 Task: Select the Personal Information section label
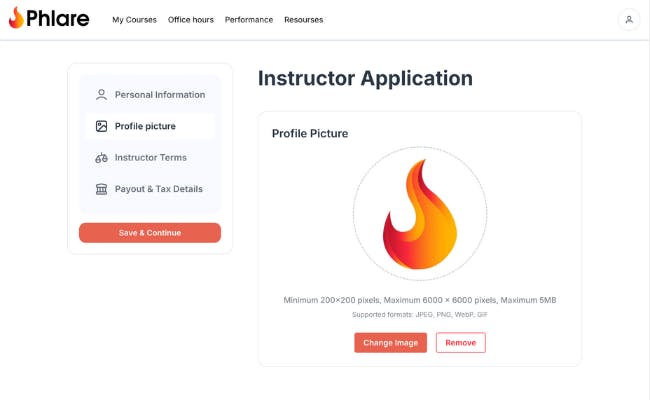pos(160,95)
